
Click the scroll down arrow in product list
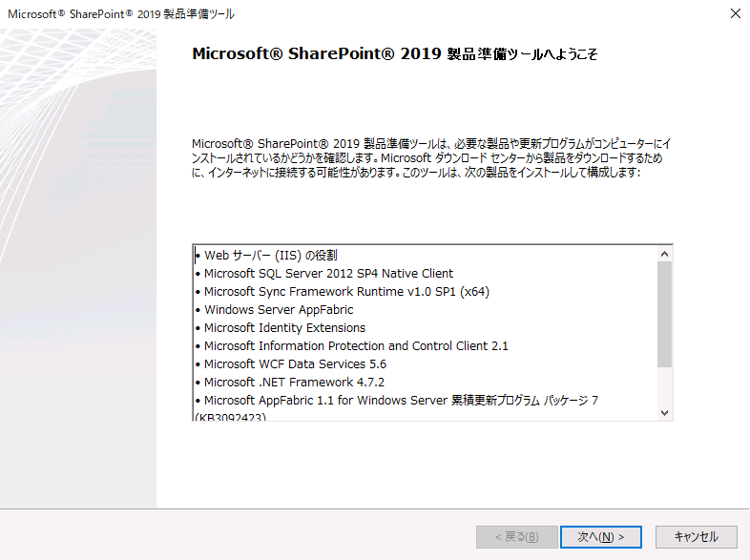tap(664, 413)
